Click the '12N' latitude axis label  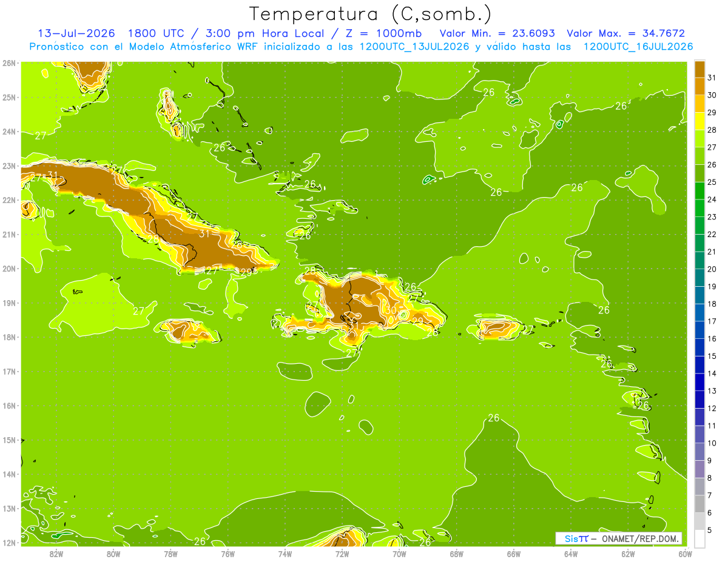9,543
